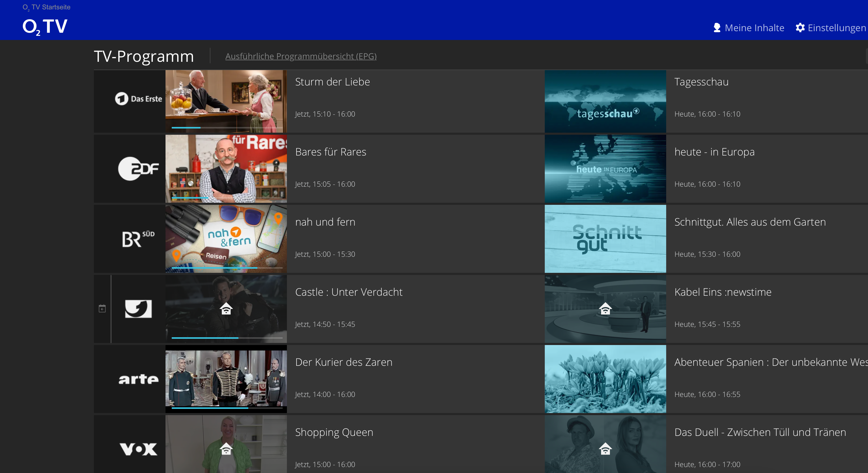Click the Sturm der Liebe title

332,82
